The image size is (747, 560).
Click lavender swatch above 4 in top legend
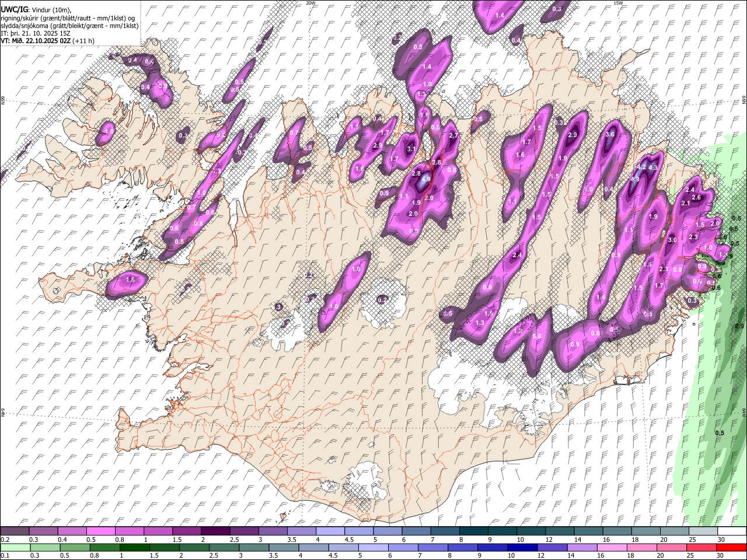click(330, 531)
